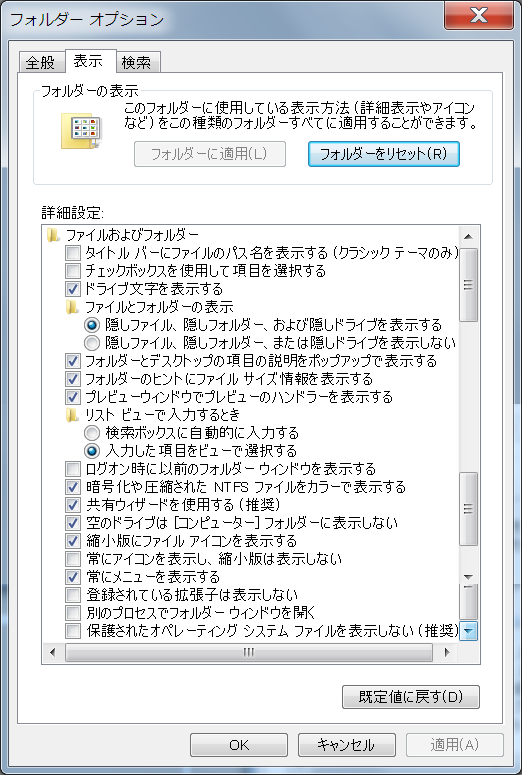Click the ファイルとフォルダーの表示 folder icon

coord(73,307)
